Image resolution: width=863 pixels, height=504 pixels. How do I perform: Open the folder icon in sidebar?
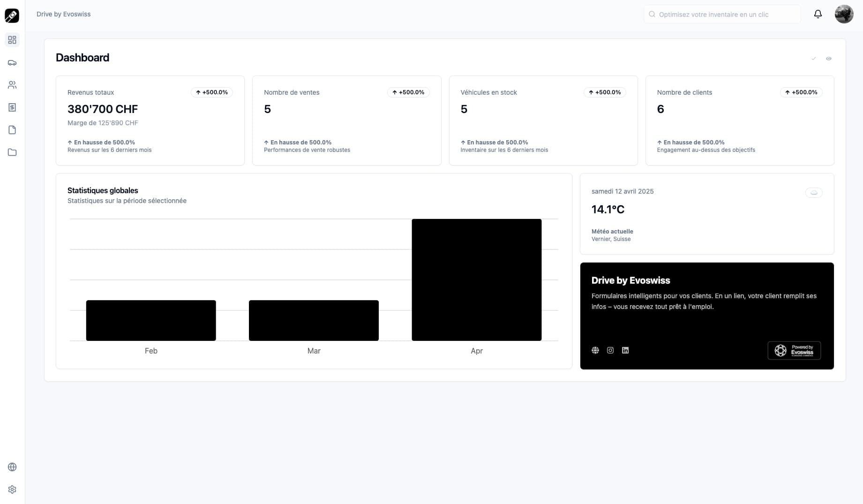pos(12,152)
